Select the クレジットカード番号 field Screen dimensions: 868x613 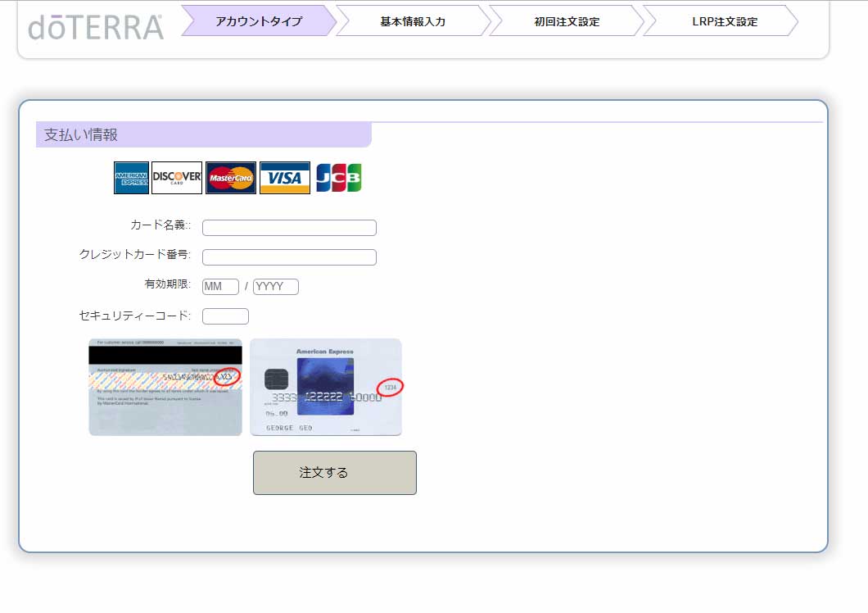(x=289, y=257)
